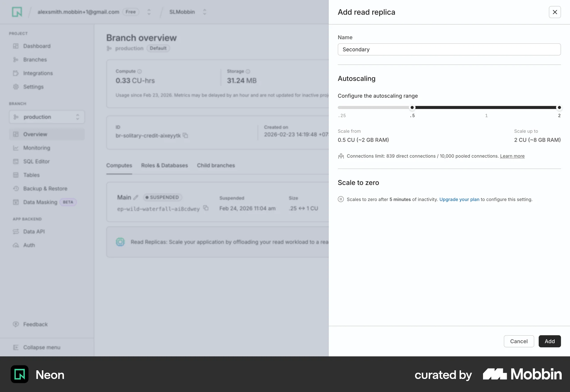The height and width of the screenshot is (392, 570).
Task: Click Upgrade your plan link
Action: click(459, 200)
